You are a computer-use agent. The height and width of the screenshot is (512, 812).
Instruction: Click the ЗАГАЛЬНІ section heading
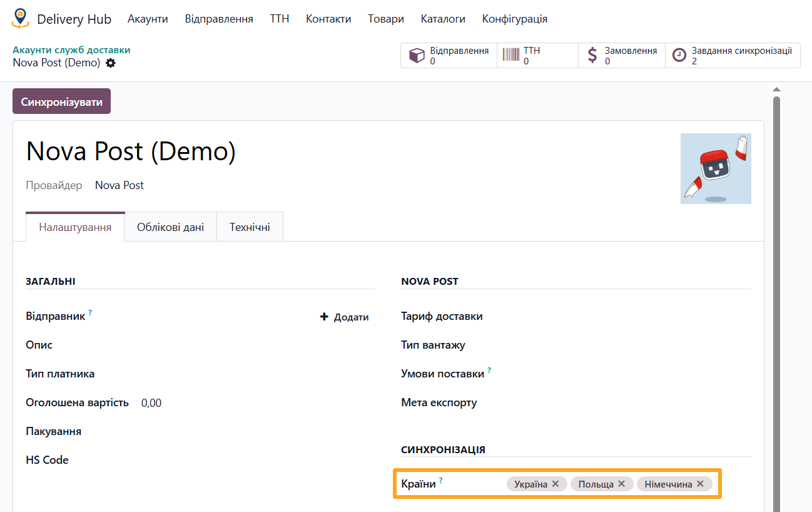coord(51,282)
